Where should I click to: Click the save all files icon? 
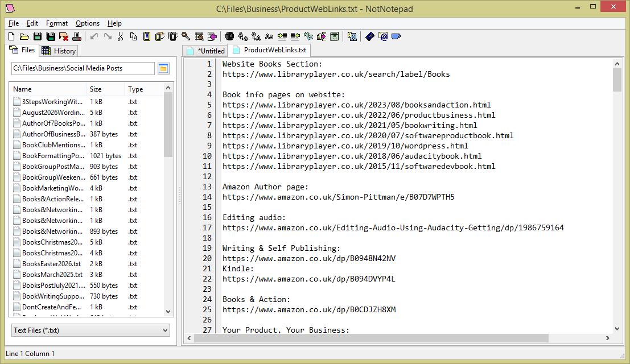[x=51, y=36]
